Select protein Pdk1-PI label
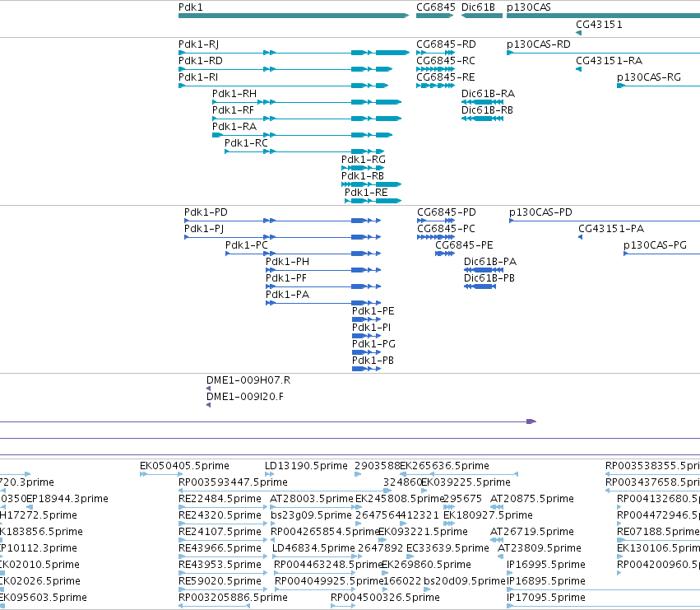The width and height of the screenshot is (700, 610). (372, 328)
